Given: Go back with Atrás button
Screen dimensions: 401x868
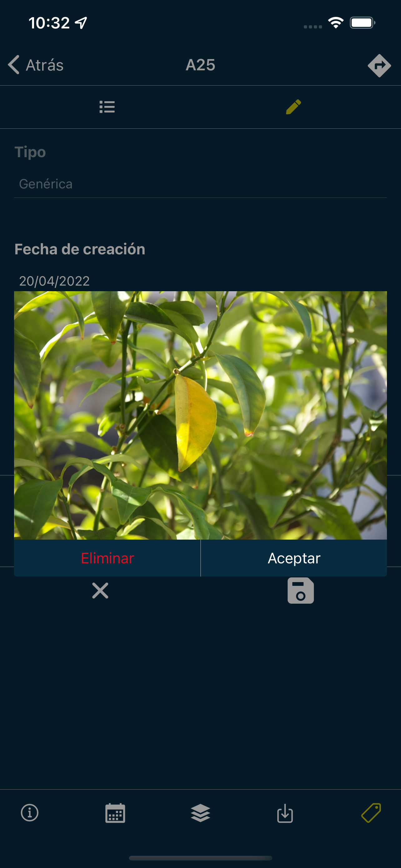Looking at the screenshot, I should [36, 65].
